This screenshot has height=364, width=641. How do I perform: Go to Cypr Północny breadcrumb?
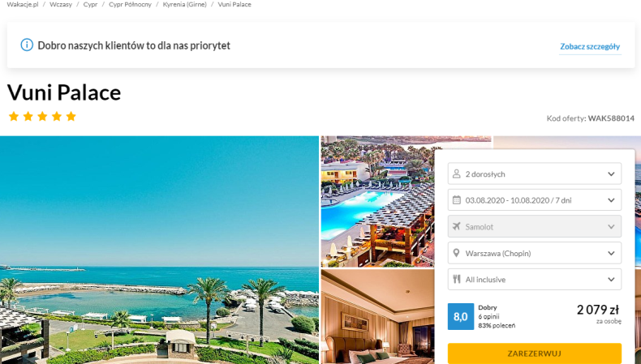coord(130,5)
